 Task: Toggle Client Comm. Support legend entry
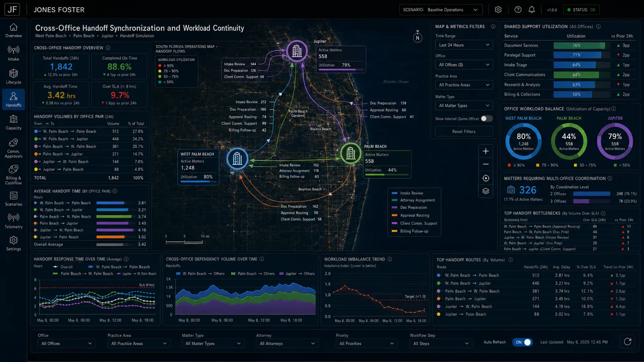pos(414,223)
